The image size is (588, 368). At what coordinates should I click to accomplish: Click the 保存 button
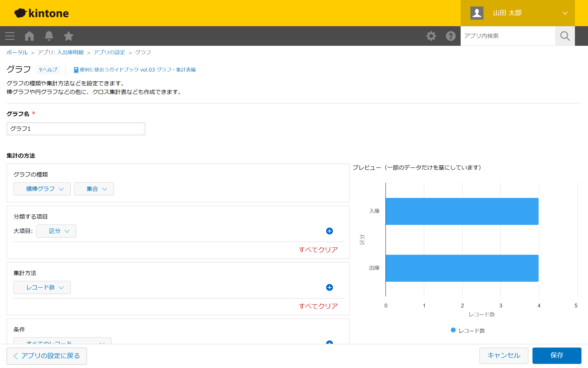click(557, 356)
